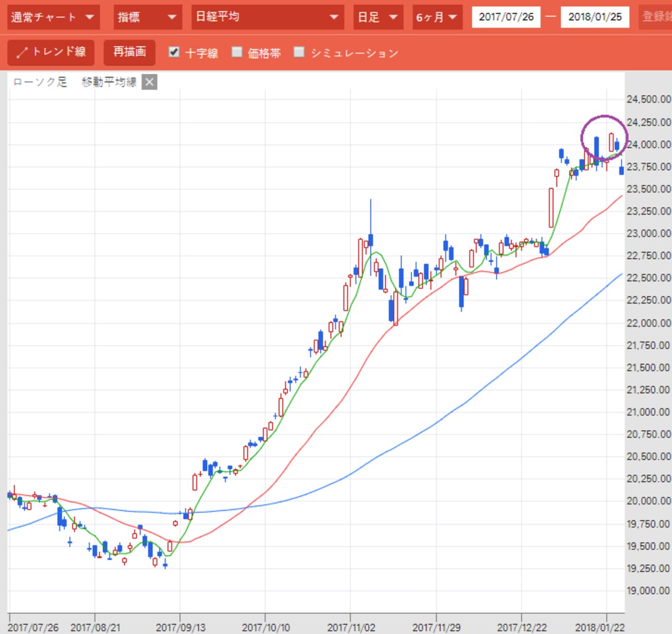Viewport: 672px width, 634px height.
Task: Expand the 日経平均 symbol dropdown
Action: [x=268, y=17]
